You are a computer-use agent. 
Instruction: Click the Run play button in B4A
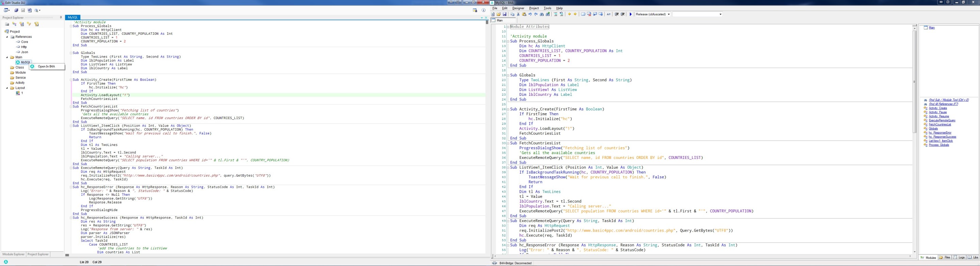pyautogui.click(x=631, y=14)
